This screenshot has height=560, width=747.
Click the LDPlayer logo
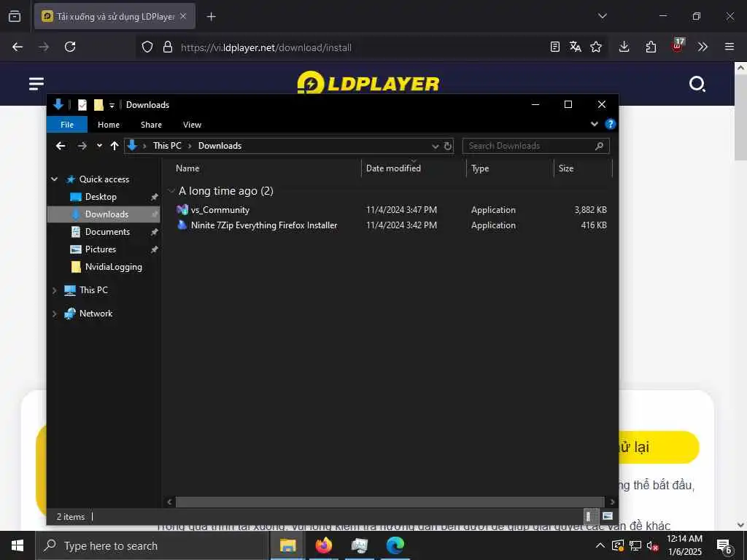tap(368, 83)
